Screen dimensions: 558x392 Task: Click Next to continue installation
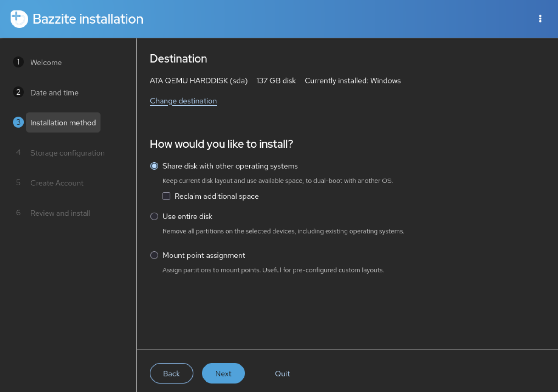pyautogui.click(x=223, y=373)
